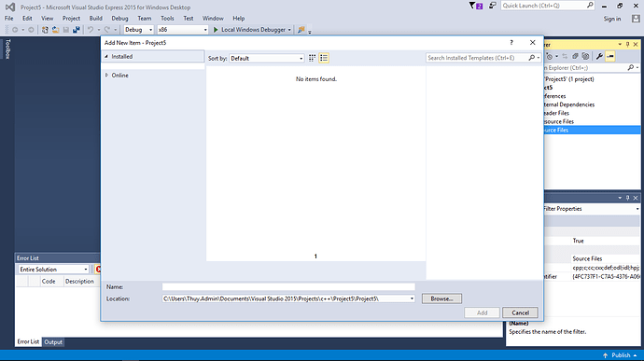Open the Debug configuration dropdown
Screen dimensions: 644x361
(x=138, y=30)
